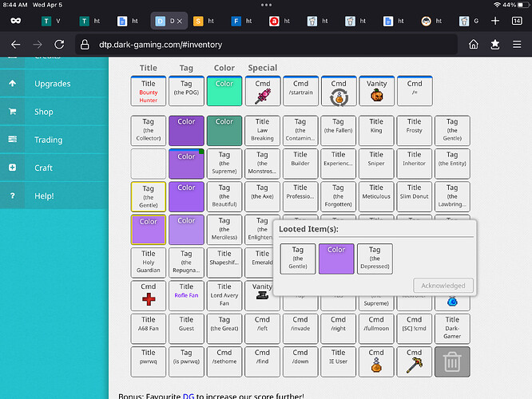
Task: Select Title Sniper item
Action: point(376,164)
